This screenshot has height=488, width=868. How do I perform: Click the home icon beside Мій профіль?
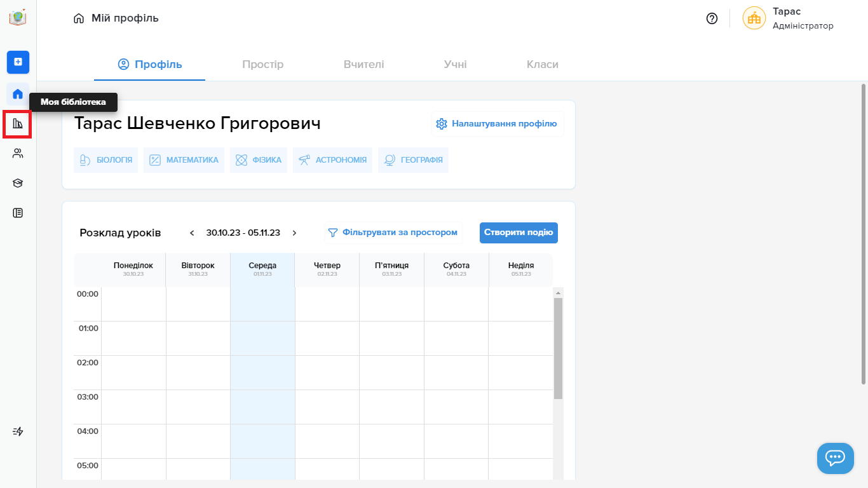pyautogui.click(x=79, y=18)
